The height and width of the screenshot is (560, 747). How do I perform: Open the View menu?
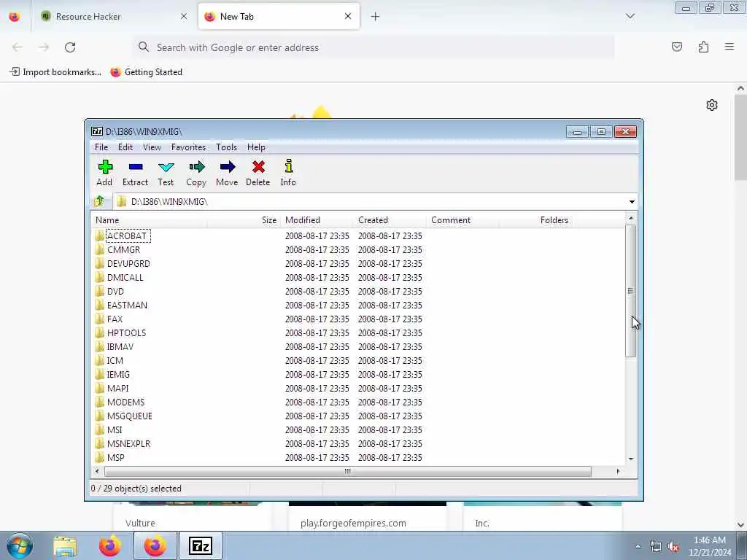[x=152, y=147]
